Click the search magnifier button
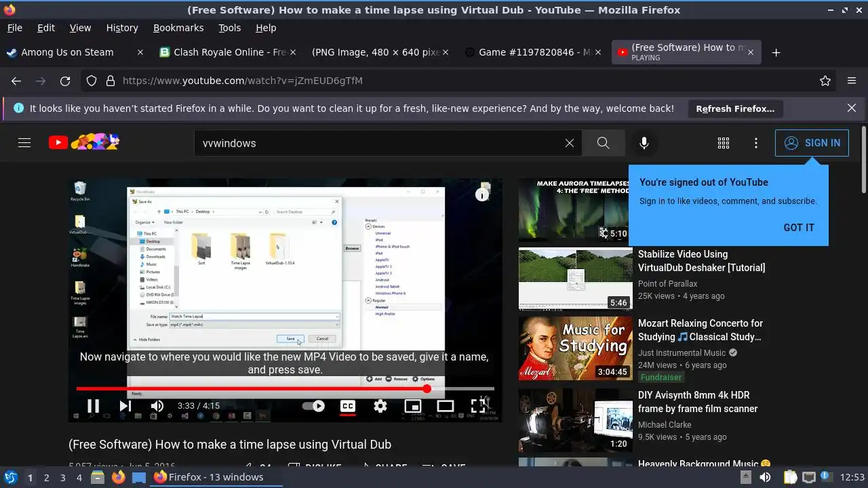Viewport: 868px width, 488px height. click(x=604, y=143)
